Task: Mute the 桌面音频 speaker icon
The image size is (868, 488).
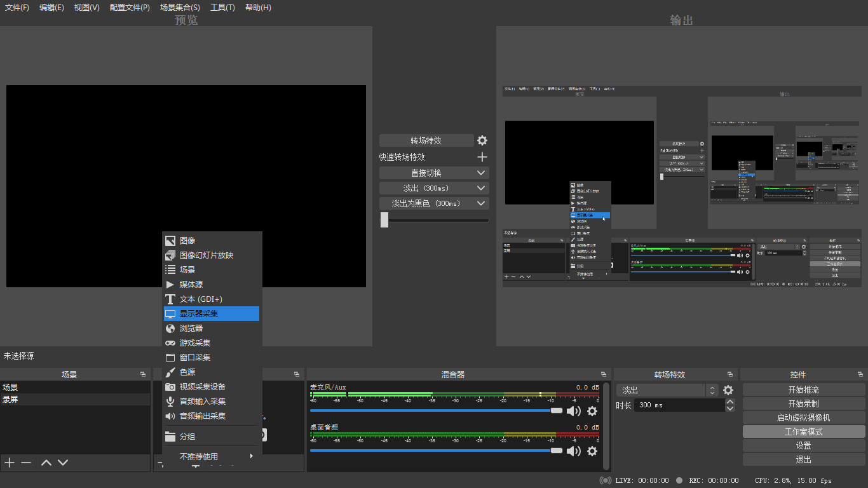Action: click(573, 451)
